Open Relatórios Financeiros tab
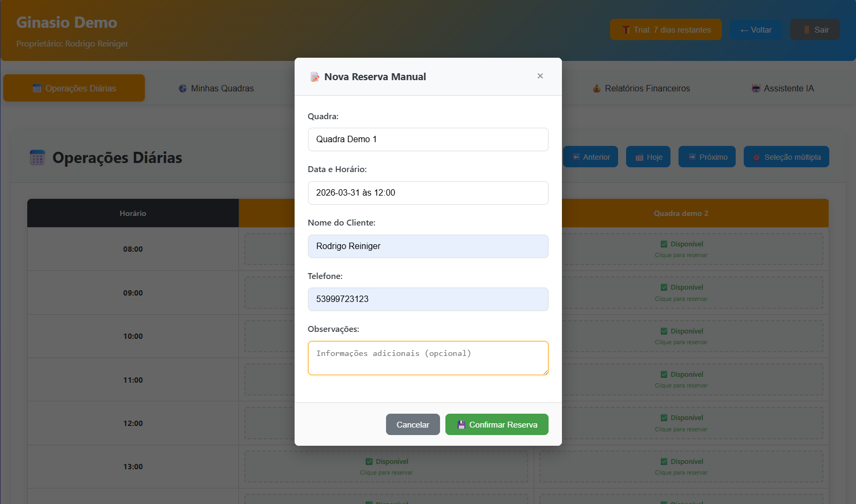This screenshot has width=856, height=504. click(x=641, y=88)
